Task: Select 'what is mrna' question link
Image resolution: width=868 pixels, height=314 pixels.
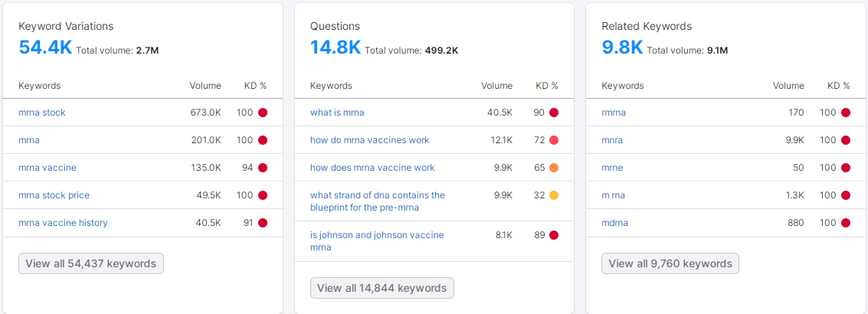Action: click(x=337, y=113)
